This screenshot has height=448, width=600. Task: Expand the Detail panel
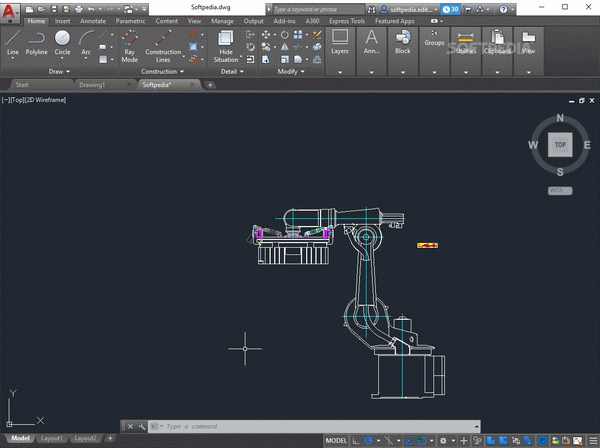coord(232,72)
